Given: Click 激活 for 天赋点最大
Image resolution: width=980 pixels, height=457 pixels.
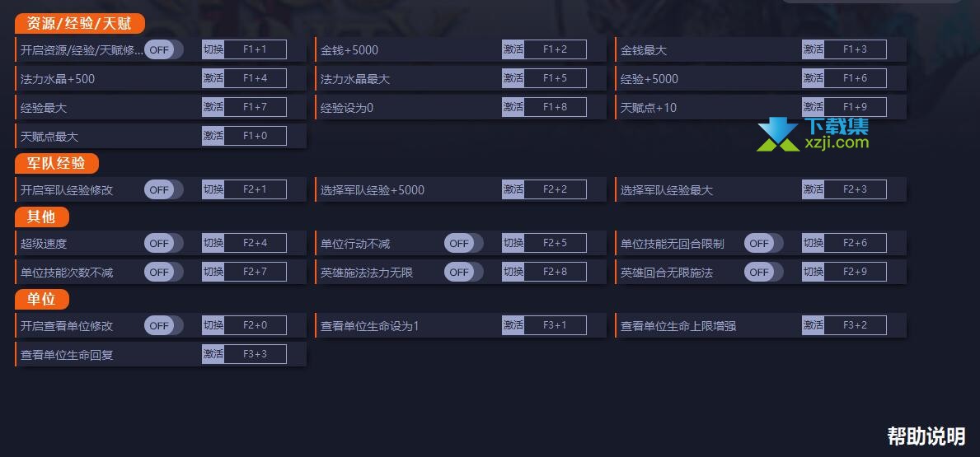Looking at the screenshot, I should pyautogui.click(x=213, y=136).
